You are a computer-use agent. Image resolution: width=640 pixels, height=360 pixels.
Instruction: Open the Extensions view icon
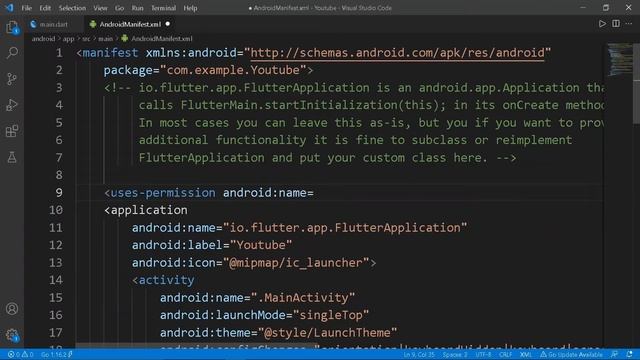click(x=12, y=131)
